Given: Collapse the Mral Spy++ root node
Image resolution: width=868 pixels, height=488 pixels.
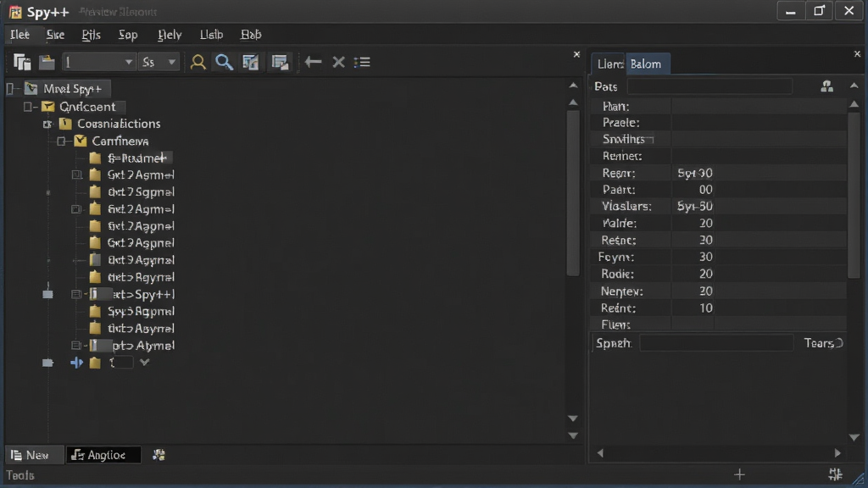Looking at the screenshot, I should click(10, 88).
